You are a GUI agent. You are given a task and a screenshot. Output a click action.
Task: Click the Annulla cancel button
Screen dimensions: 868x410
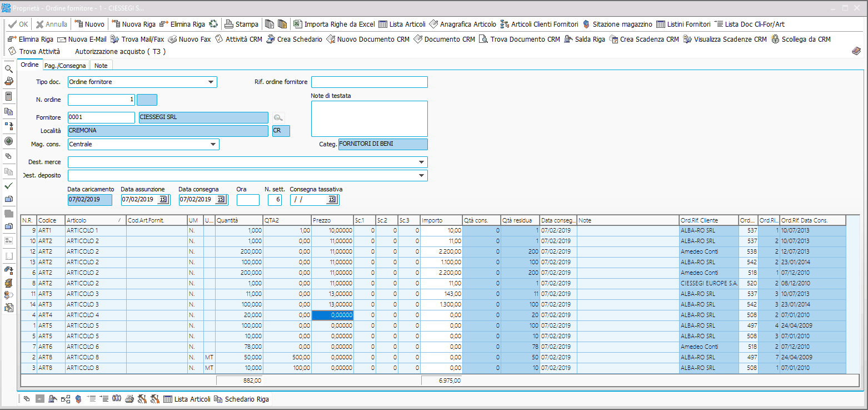(52, 24)
